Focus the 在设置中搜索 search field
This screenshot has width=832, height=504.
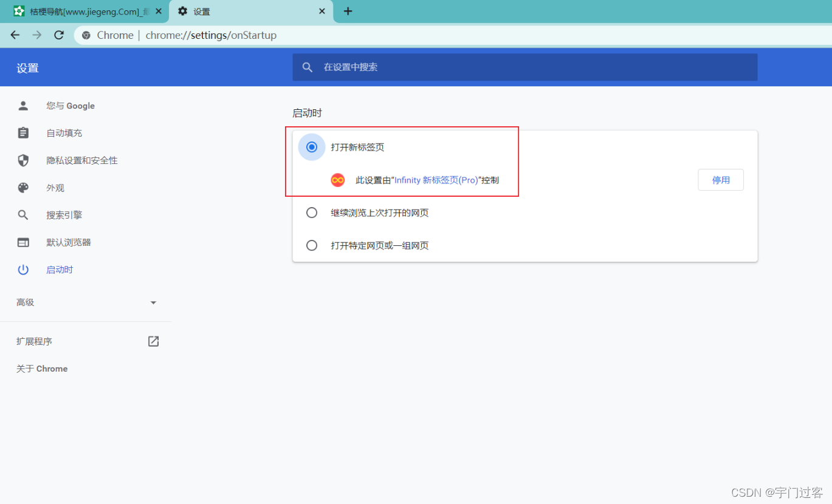pos(525,67)
